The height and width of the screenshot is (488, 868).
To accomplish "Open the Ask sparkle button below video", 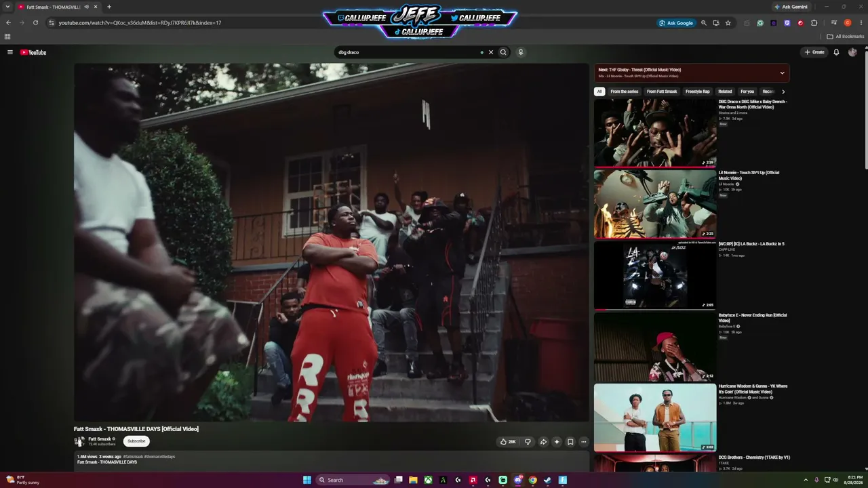I will (557, 442).
